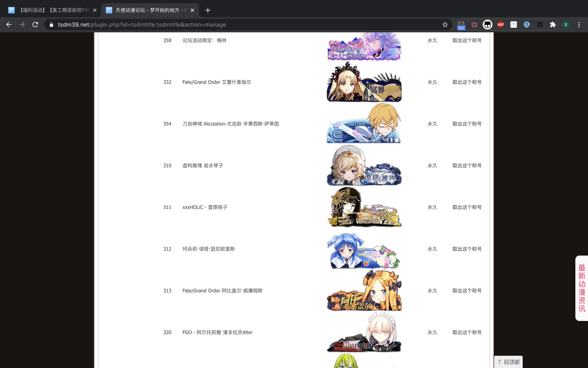Close the 福利活动 tab
This screenshot has width=588, height=368.
coord(95,10)
